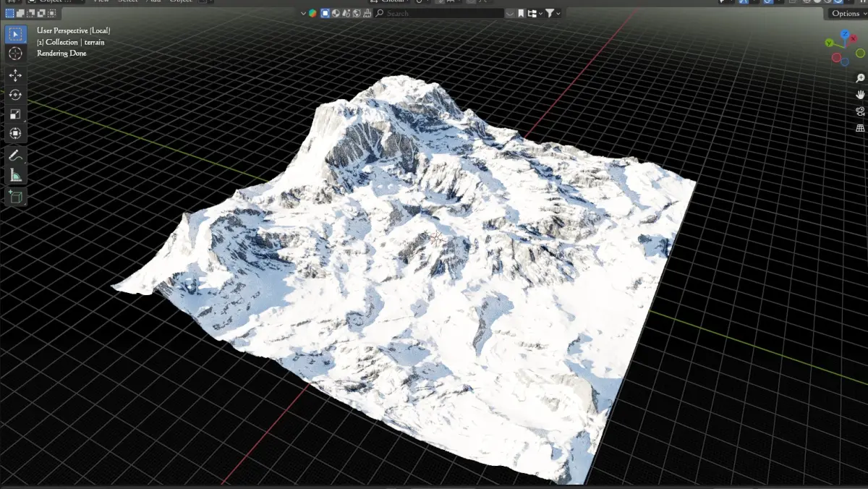Align view to Y axis on gizmo
The image size is (868, 489).
829,43
